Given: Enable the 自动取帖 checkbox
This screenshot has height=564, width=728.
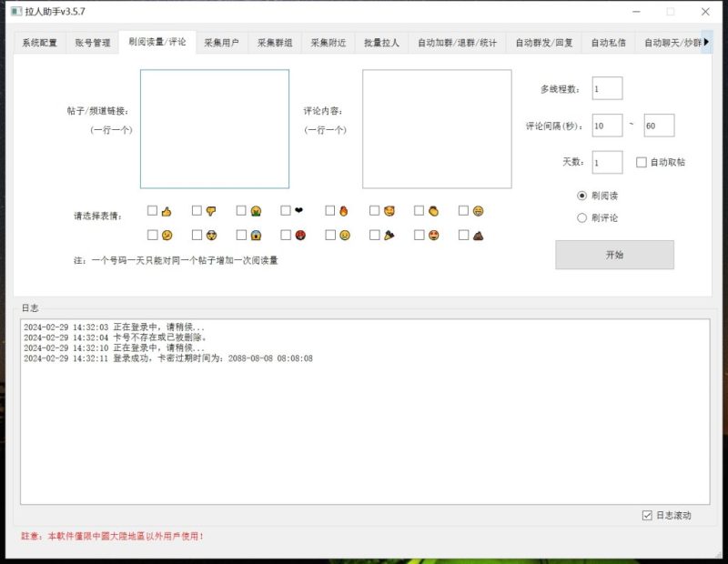Looking at the screenshot, I should [642, 162].
